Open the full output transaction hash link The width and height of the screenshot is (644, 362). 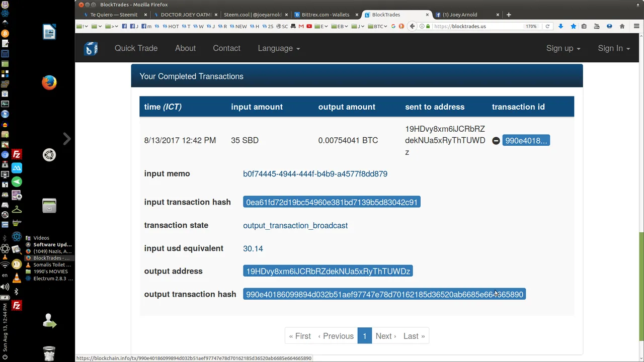(x=384, y=294)
